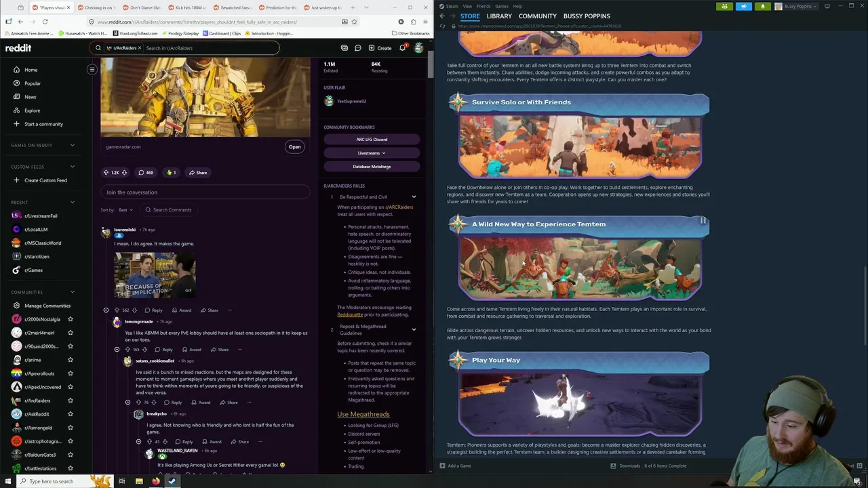
Task: Pause the Wild New Way Temtem animation
Action: coord(703,221)
